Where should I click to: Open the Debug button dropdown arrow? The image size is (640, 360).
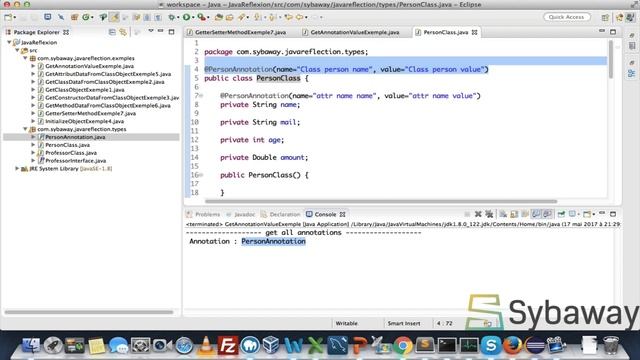click(x=178, y=18)
